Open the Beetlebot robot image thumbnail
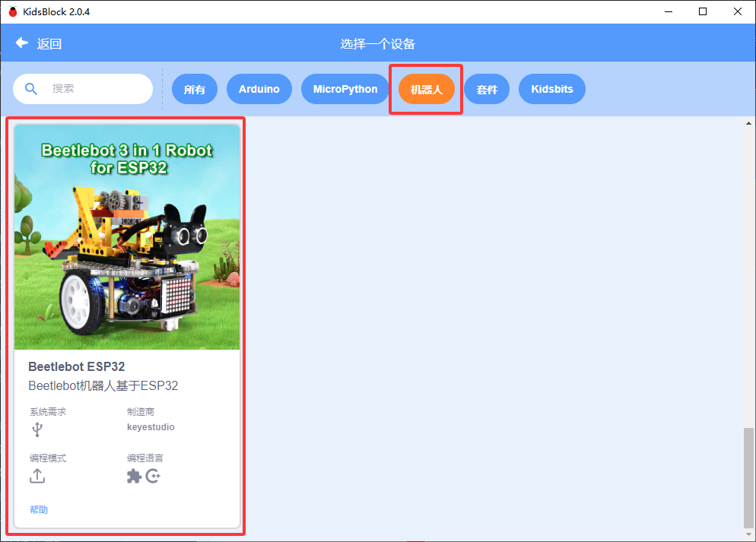Screen dimensions: 756x542 pos(127,237)
